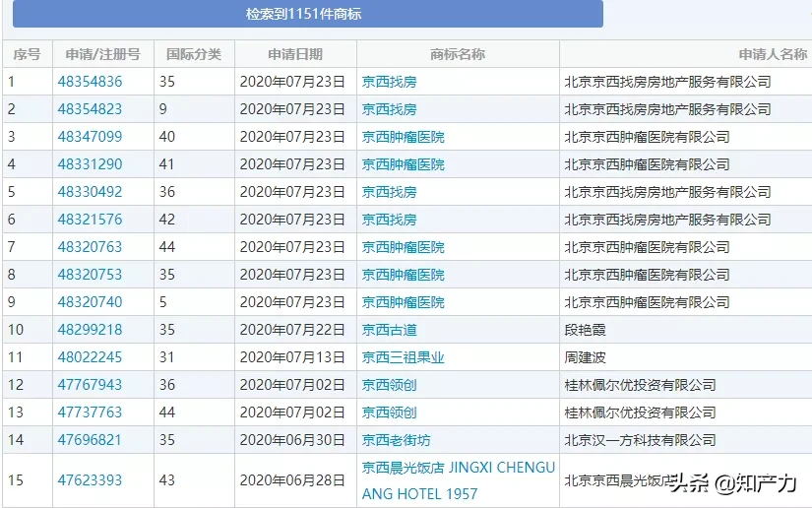Click the 申请/注册号 column header
Viewport: 812px width, 508px height.
[103, 54]
